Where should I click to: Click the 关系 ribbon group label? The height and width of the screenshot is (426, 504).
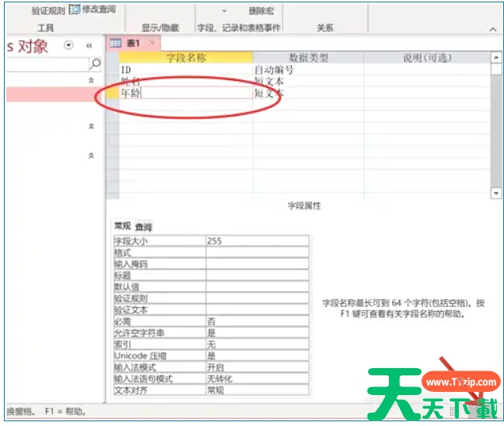325,28
